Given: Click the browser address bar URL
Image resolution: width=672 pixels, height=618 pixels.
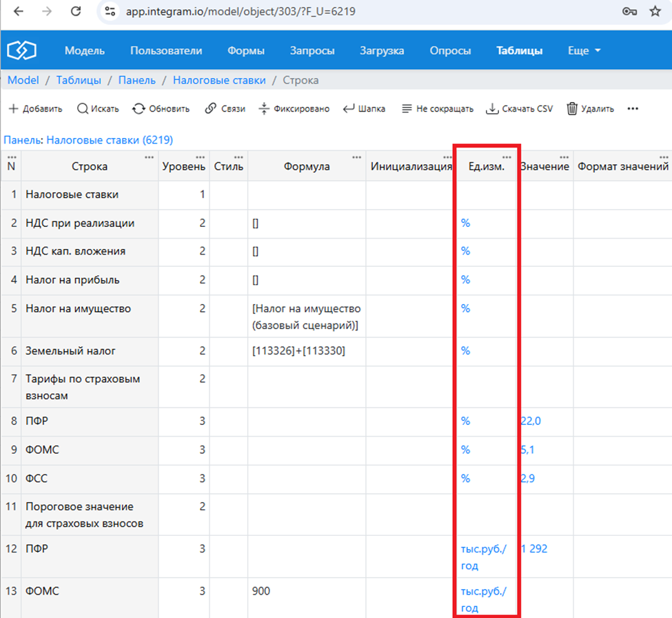Looking at the screenshot, I should click(x=241, y=12).
